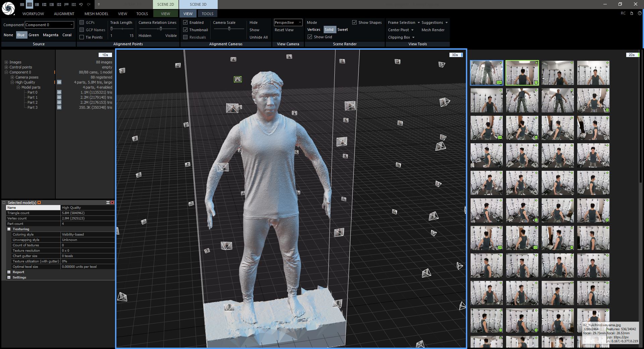Open the Perspective view dropdown
644x349 pixels.
point(288,22)
